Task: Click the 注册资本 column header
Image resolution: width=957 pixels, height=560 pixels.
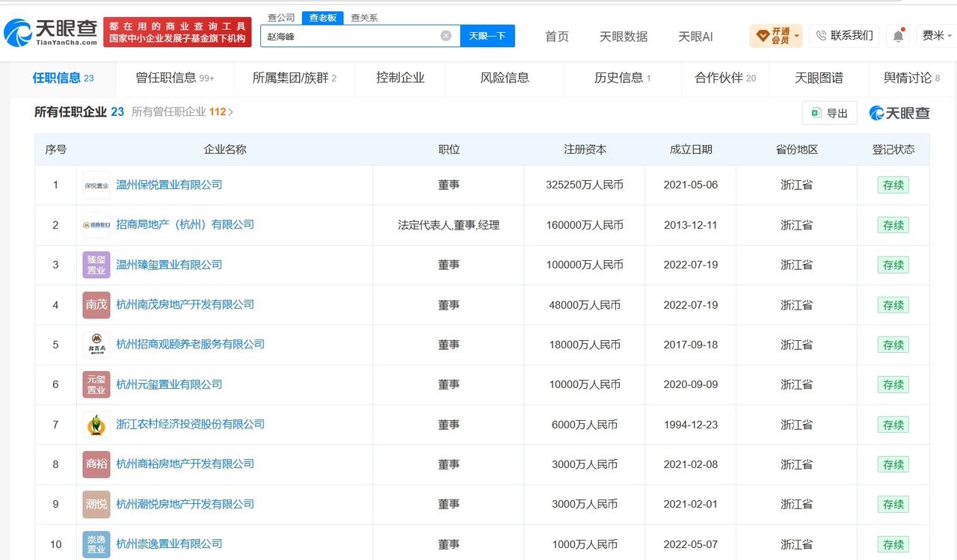Action: click(585, 150)
